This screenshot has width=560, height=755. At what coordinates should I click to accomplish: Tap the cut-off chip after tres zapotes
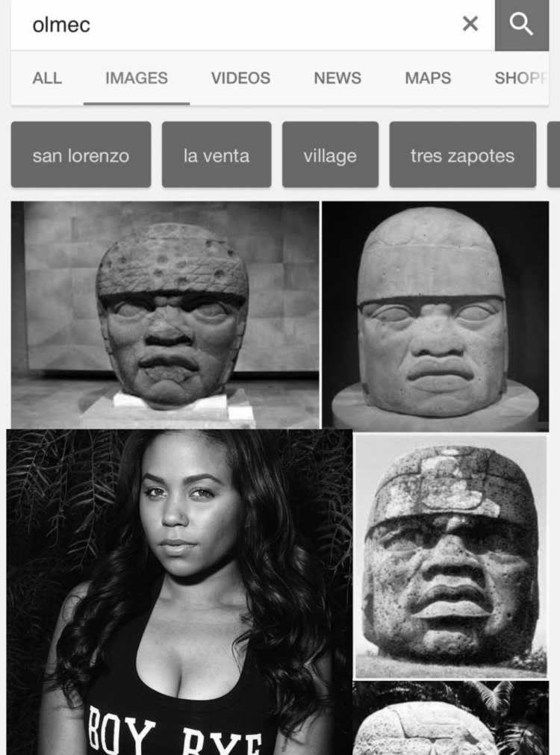coord(554,155)
